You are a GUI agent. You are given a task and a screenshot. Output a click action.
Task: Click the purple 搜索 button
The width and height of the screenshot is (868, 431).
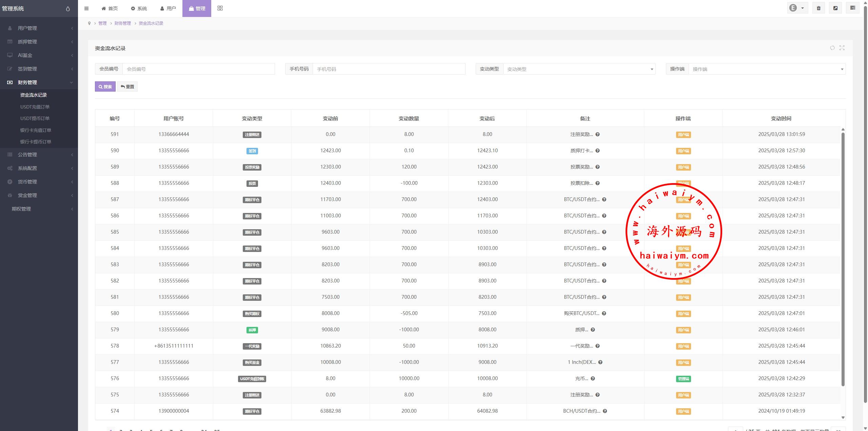105,87
